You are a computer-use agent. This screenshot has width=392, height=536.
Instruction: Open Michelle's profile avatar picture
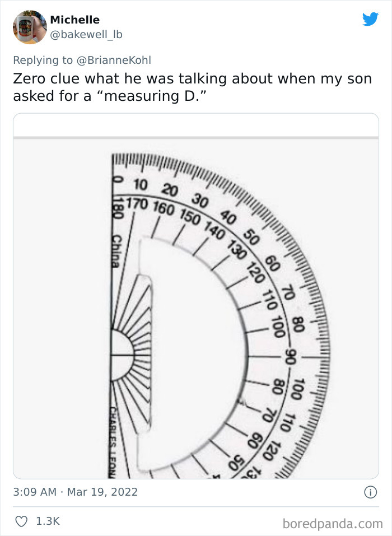30,27
